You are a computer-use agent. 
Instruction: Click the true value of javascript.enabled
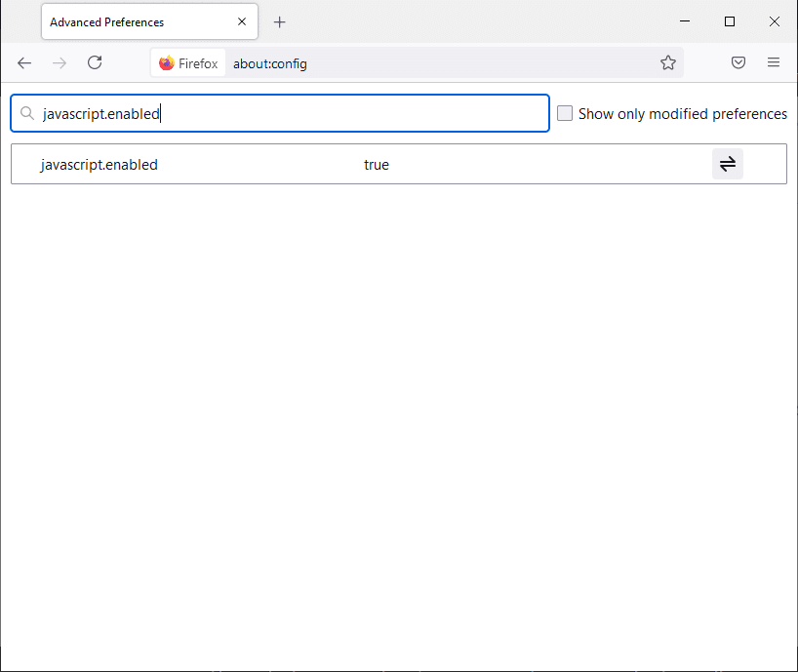click(x=377, y=165)
